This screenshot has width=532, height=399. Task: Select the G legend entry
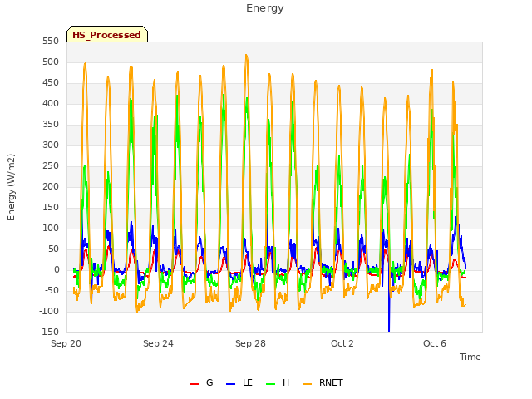201,382
